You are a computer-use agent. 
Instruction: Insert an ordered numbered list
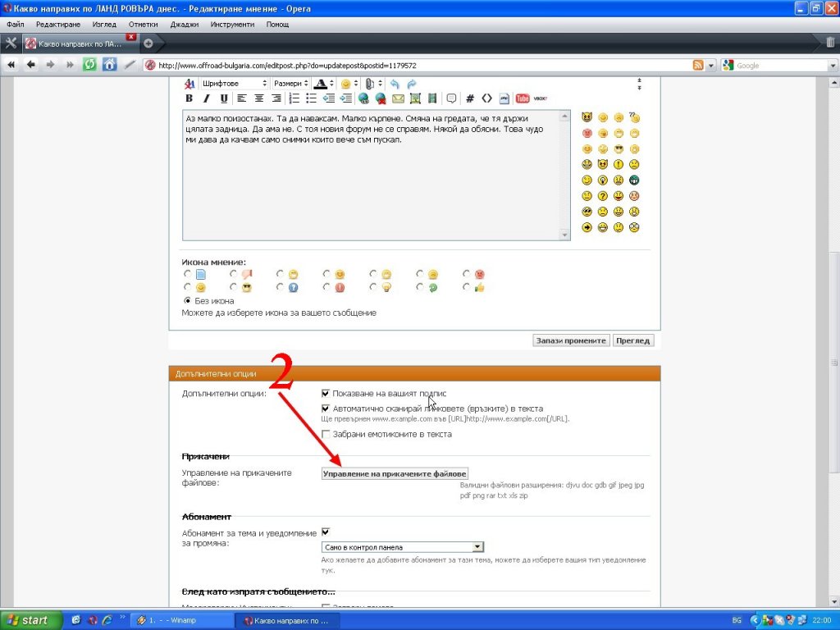pyautogui.click(x=294, y=98)
